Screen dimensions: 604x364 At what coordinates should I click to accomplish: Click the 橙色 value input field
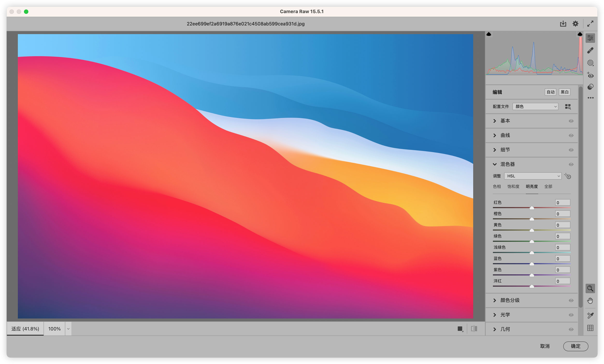pyautogui.click(x=563, y=214)
